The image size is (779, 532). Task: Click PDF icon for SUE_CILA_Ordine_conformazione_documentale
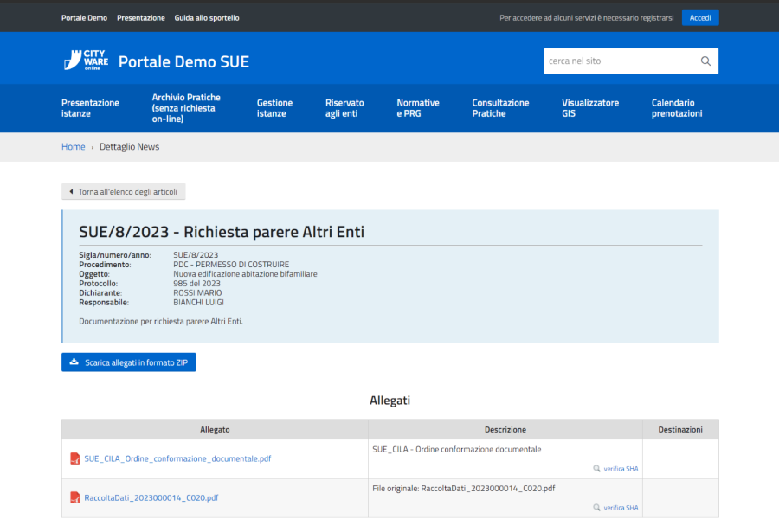[x=75, y=458]
